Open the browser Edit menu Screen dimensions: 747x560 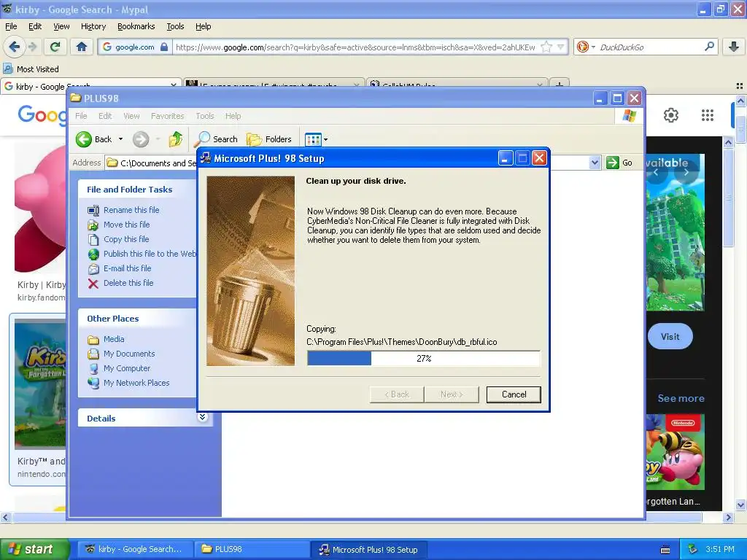coord(35,26)
